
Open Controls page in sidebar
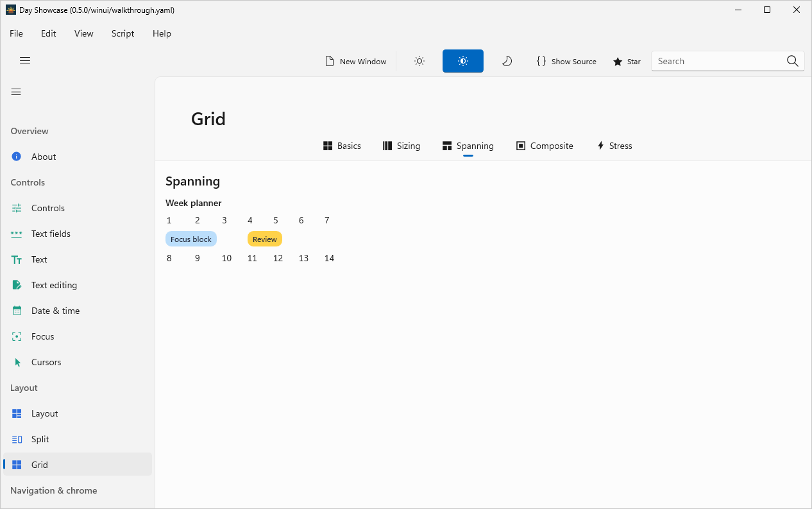pos(77,208)
